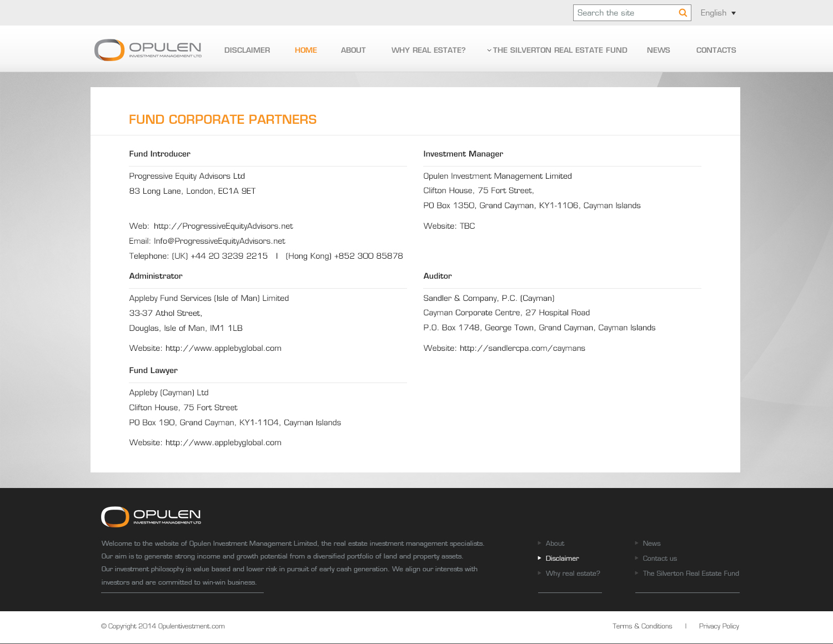The height and width of the screenshot is (644, 833).
Task: Select Why Real Estate? in navigation
Action: tap(428, 50)
